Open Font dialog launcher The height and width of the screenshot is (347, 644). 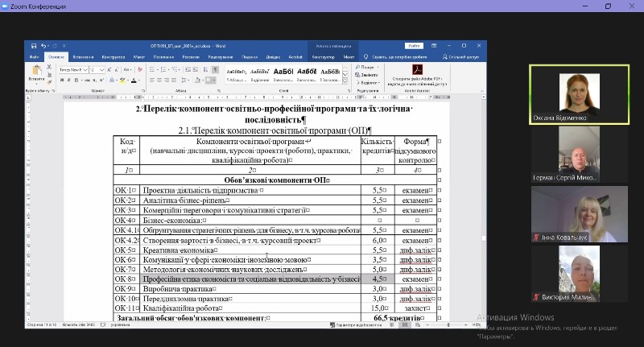tap(143, 91)
